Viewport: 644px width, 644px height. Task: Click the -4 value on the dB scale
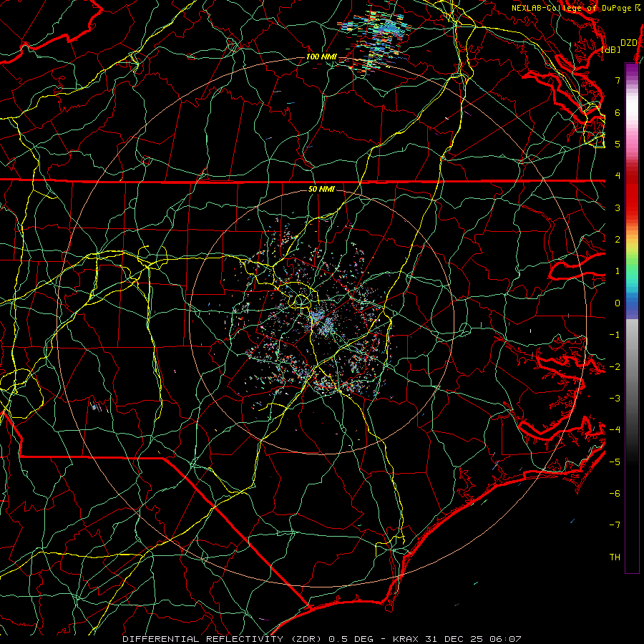615,430
